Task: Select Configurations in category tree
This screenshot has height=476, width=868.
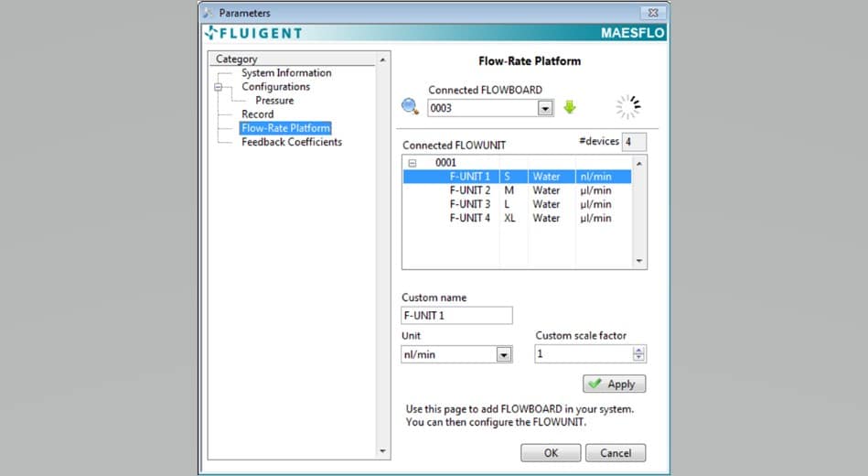Action: point(275,86)
